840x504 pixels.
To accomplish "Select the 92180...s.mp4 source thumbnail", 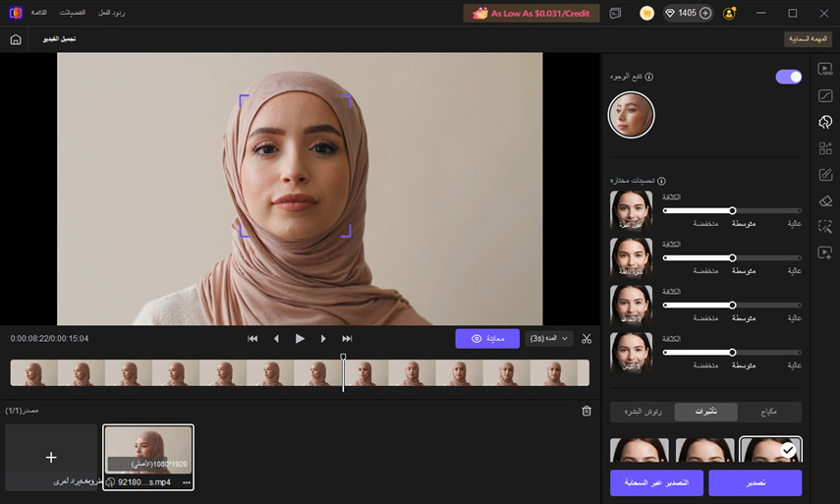I will pyautogui.click(x=148, y=457).
